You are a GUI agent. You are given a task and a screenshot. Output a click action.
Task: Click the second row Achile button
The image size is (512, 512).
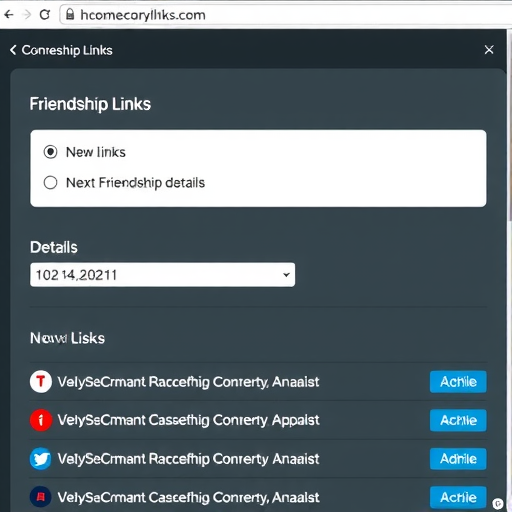(x=458, y=420)
